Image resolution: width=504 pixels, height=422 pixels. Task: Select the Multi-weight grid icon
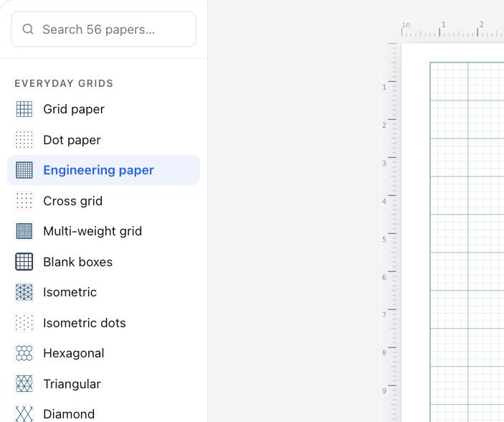[24, 231]
